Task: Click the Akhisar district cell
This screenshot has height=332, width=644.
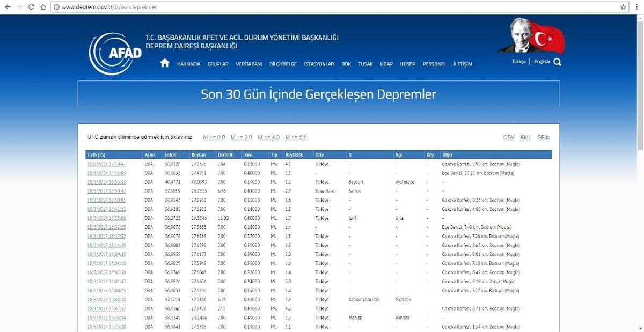Action: tap(402, 318)
